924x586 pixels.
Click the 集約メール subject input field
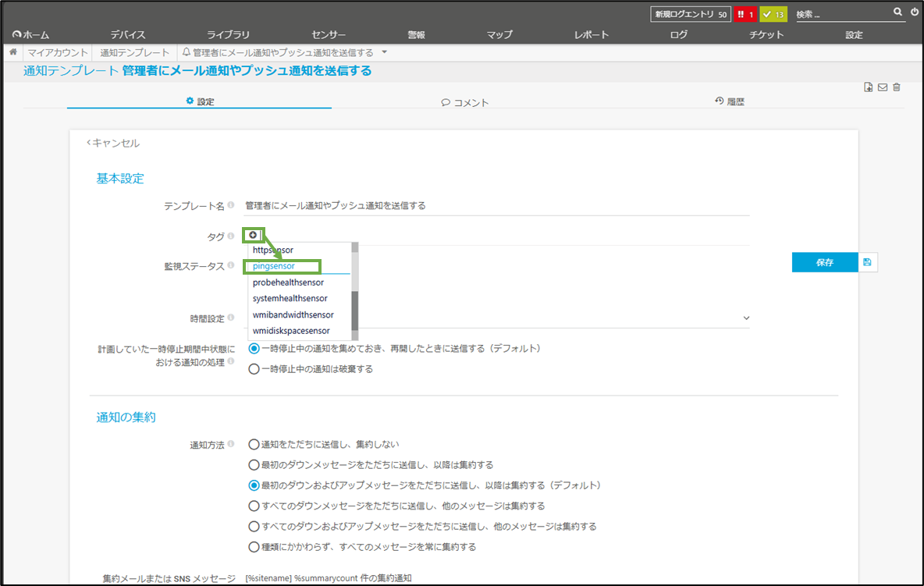tap(496, 578)
